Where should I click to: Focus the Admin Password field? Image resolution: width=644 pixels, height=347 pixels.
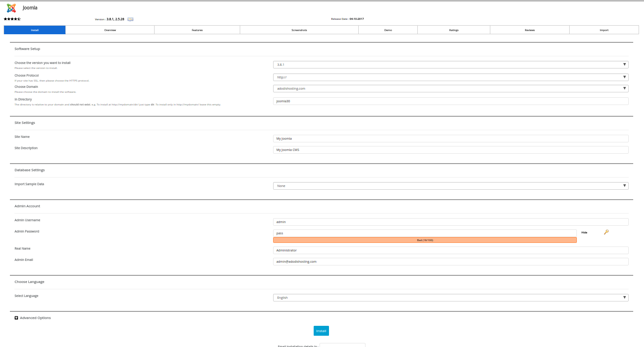[425, 233]
